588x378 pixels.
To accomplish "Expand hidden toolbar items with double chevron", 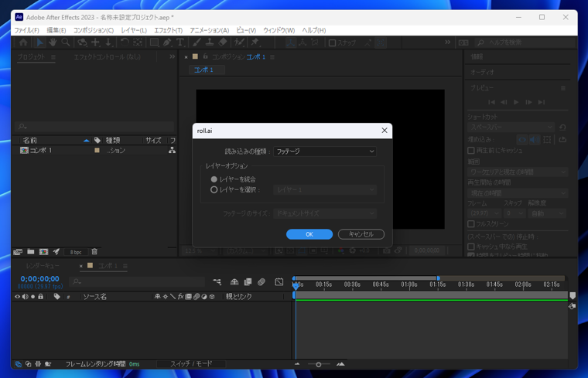I will pyautogui.click(x=447, y=43).
